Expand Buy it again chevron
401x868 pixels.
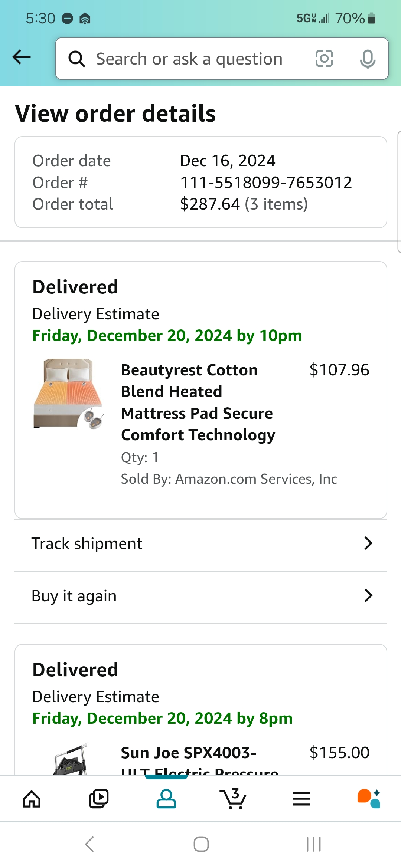click(368, 595)
